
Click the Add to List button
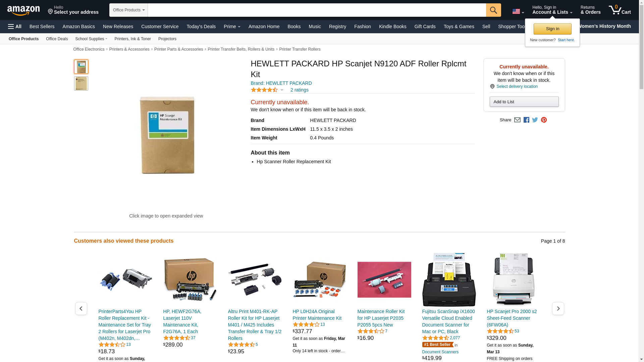point(524,102)
